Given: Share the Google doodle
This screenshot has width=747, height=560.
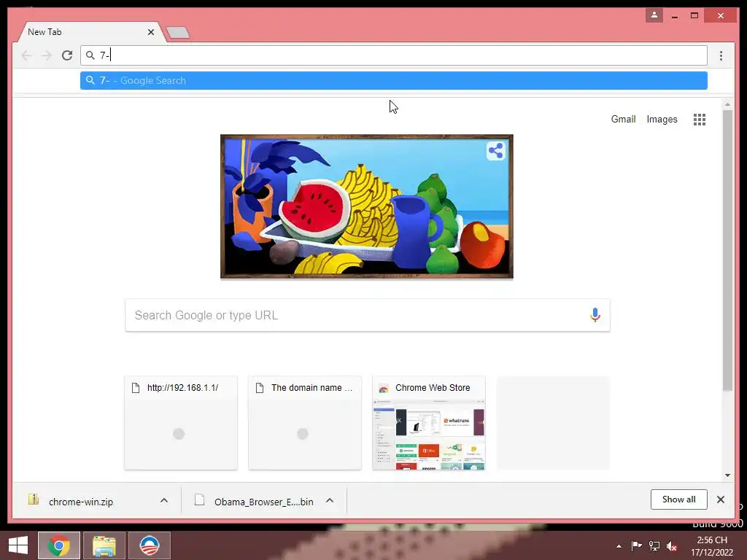Looking at the screenshot, I should point(495,151).
